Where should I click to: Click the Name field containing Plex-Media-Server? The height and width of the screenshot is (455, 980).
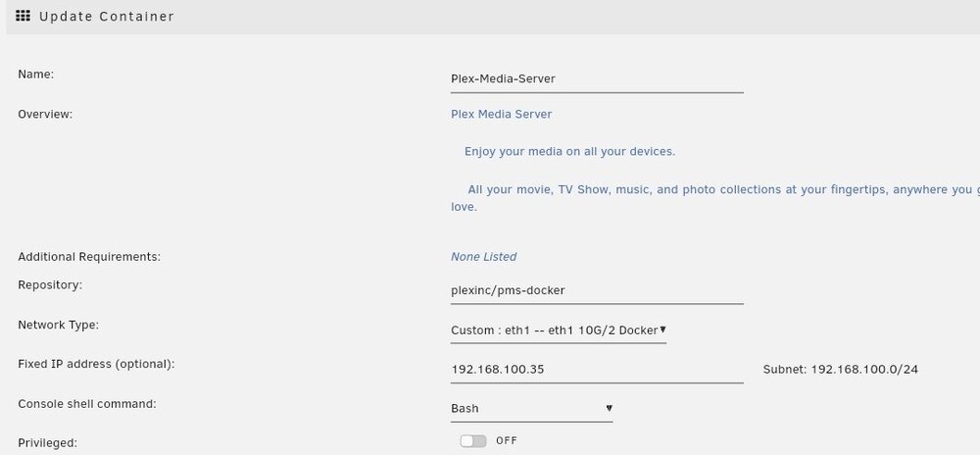pos(597,79)
